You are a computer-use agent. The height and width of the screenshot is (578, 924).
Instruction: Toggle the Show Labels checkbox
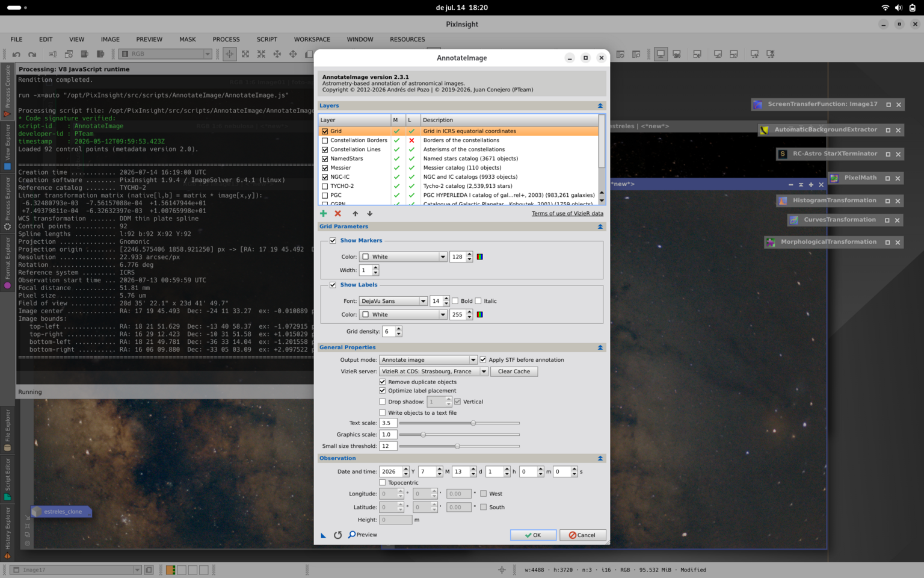pos(333,285)
